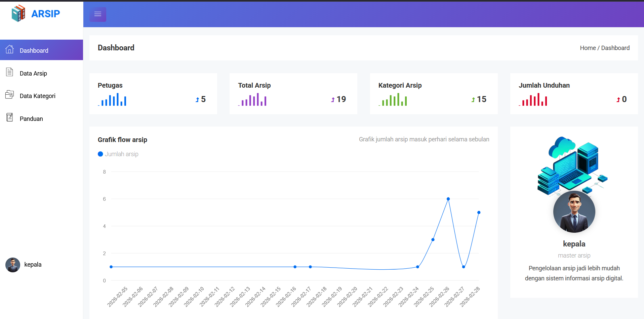Click the kepala avatar in the sidebar

pyautogui.click(x=13, y=265)
